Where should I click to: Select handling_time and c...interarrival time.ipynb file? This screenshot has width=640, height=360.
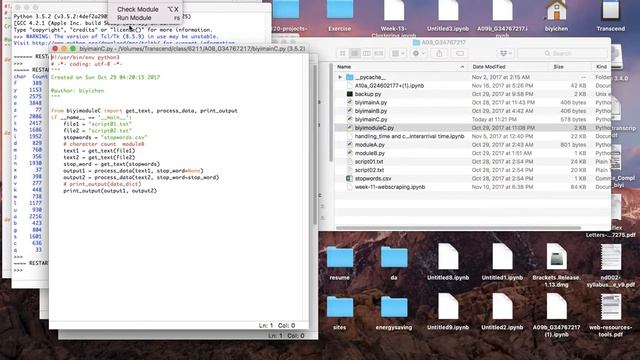tap(409, 136)
